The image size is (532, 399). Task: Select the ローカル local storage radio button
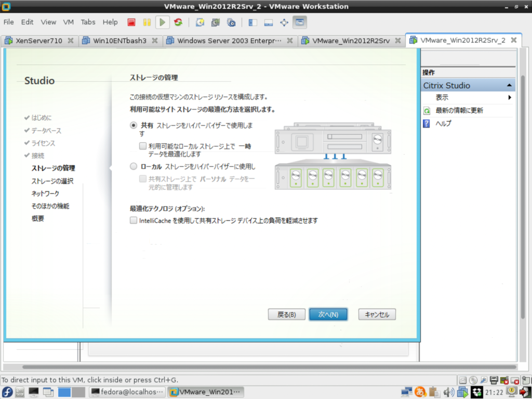(134, 166)
